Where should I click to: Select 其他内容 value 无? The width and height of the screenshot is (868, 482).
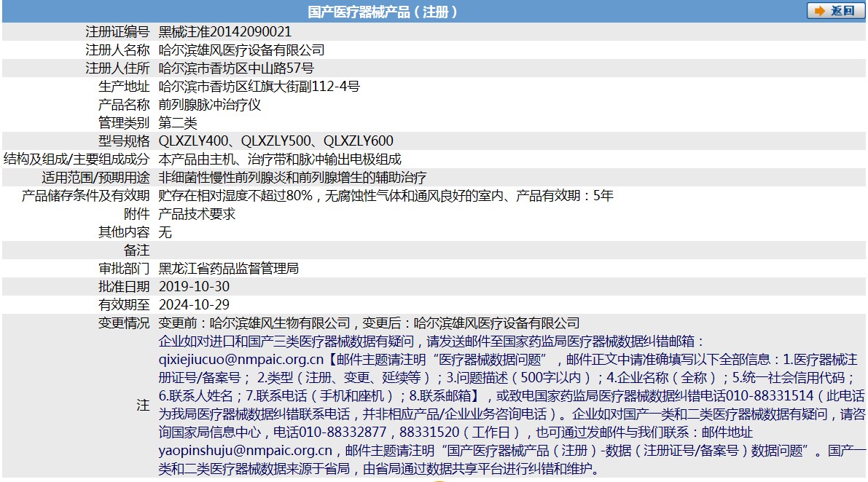point(165,232)
